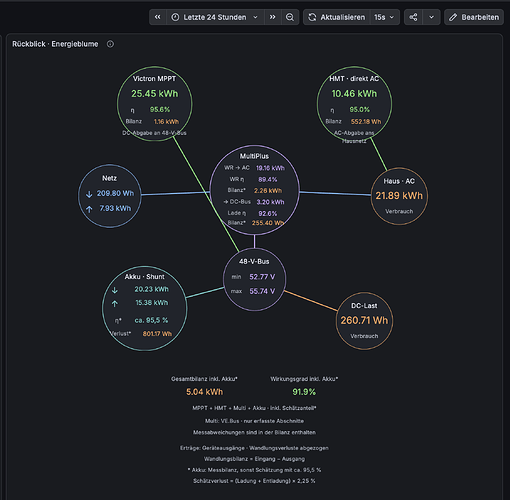Viewport: 510px width, 500px height.
Task: Click the Netz node title
Action: tap(109, 178)
